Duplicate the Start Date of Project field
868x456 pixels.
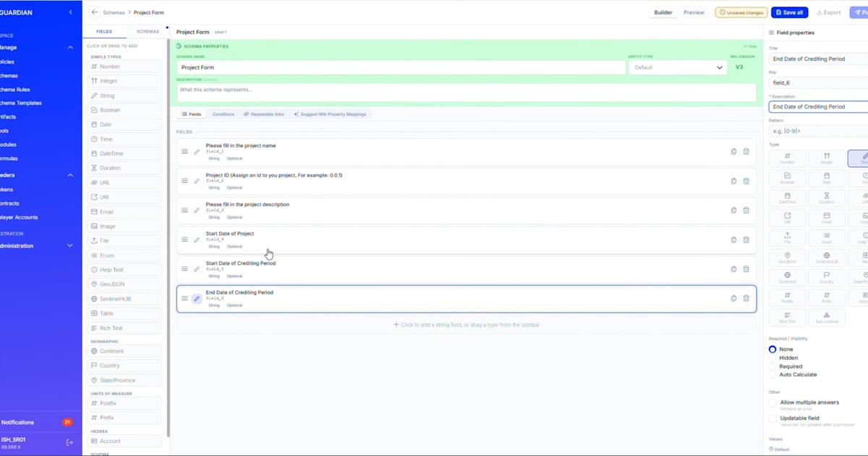[x=733, y=240]
